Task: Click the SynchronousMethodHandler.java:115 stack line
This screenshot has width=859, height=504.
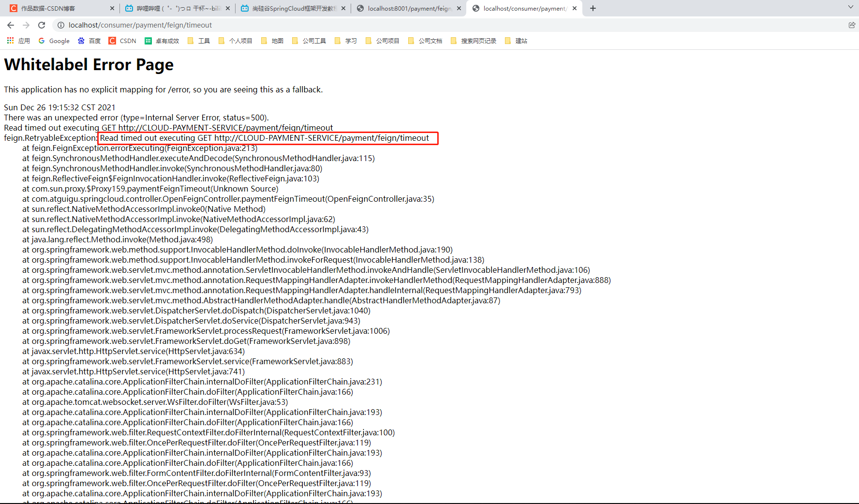Action: tap(199, 158)
